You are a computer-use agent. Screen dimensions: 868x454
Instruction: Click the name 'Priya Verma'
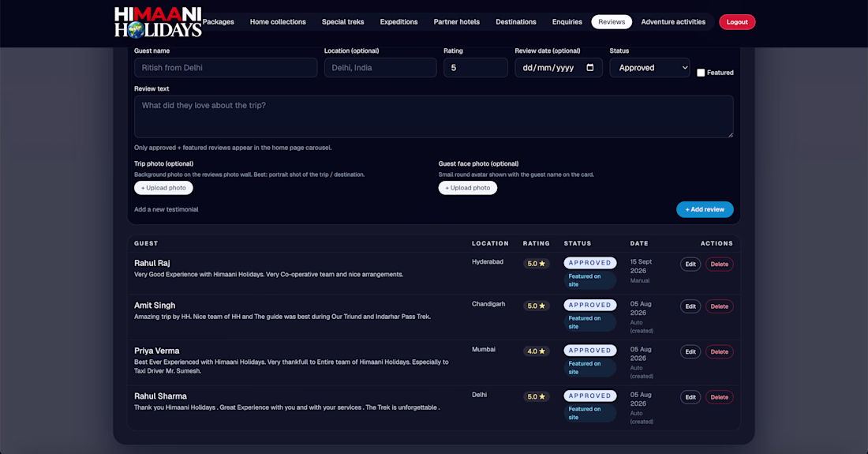tap(157, 351)
